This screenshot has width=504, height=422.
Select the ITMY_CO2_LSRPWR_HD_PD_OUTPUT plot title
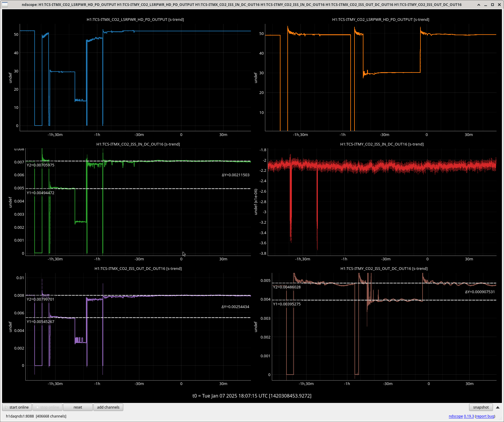click(x=381, y=19)
